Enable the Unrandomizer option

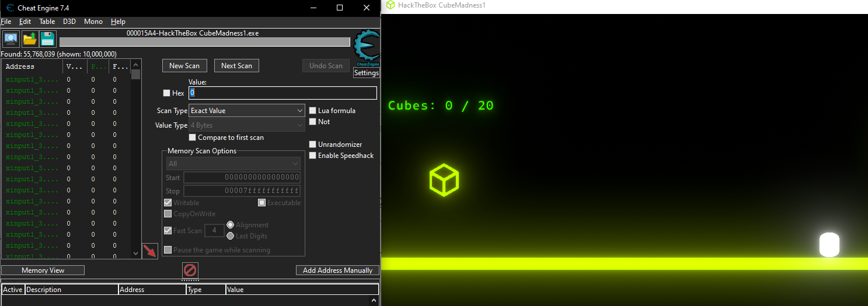(x=313, y=145)
